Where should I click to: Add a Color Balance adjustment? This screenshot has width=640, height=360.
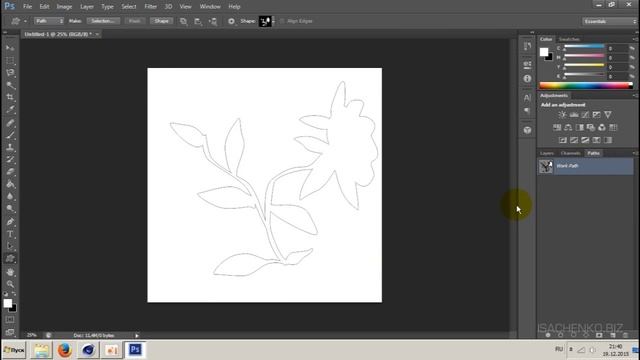tap(568, 128)
